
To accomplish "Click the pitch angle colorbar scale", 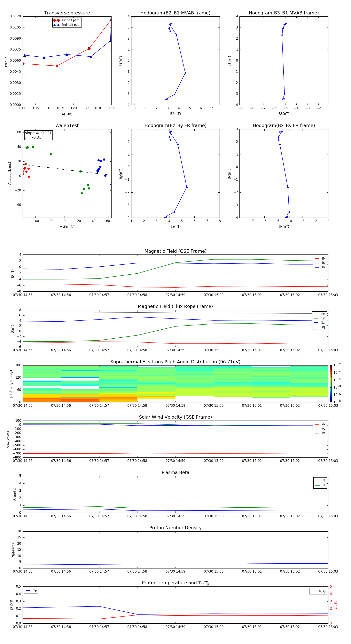I will tap(331, 384).
